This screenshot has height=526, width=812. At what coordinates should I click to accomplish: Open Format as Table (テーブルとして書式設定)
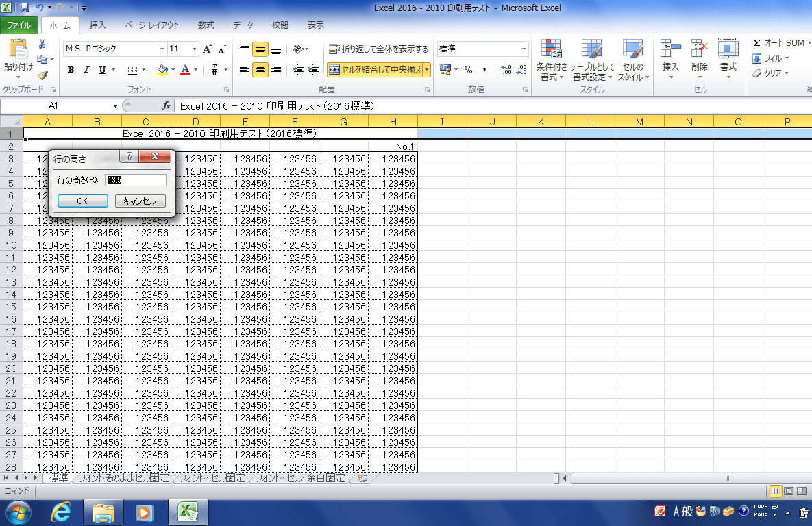click(592, 60)
